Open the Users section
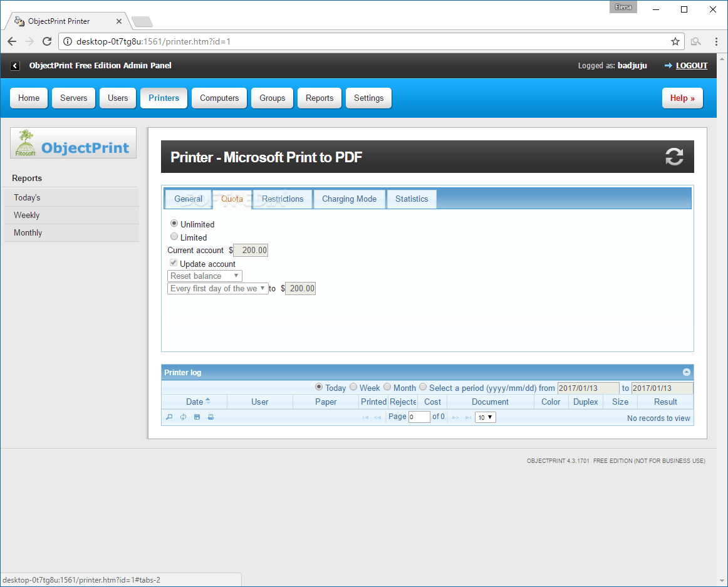 click(118, 98)
